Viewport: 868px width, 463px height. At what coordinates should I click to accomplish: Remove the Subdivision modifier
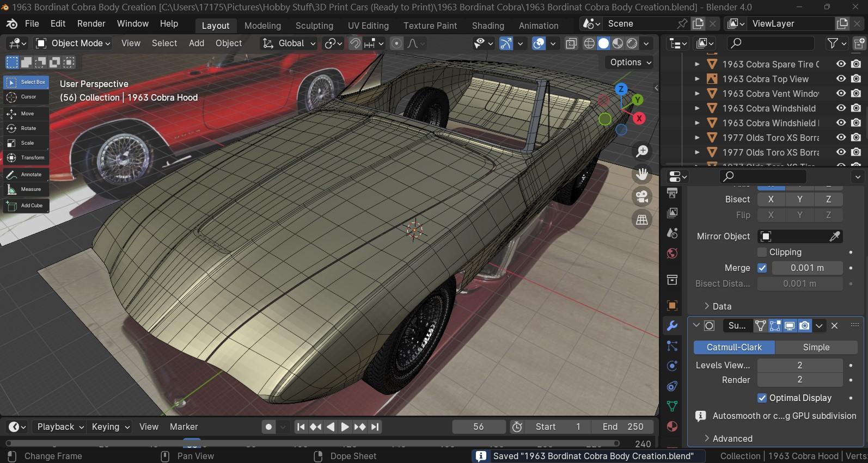(x=834, y=326)
